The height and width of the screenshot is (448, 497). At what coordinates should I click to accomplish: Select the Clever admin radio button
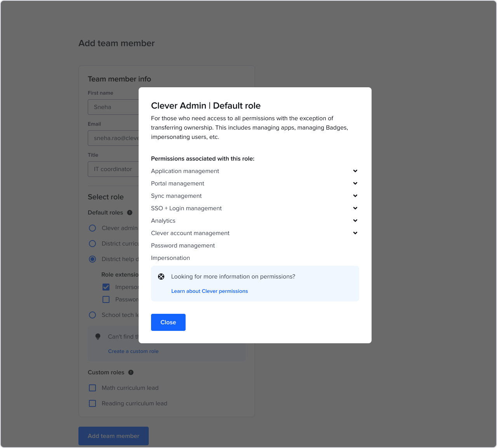92,228
